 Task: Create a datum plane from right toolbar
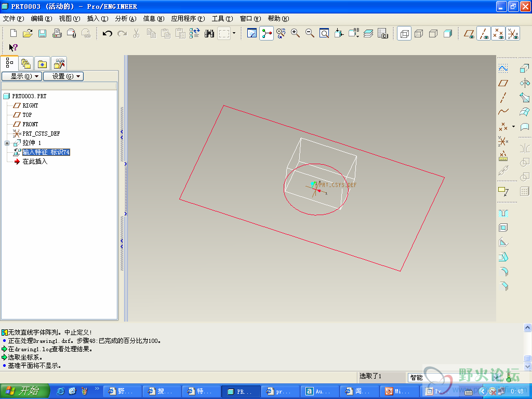click(x=503, y=83)
